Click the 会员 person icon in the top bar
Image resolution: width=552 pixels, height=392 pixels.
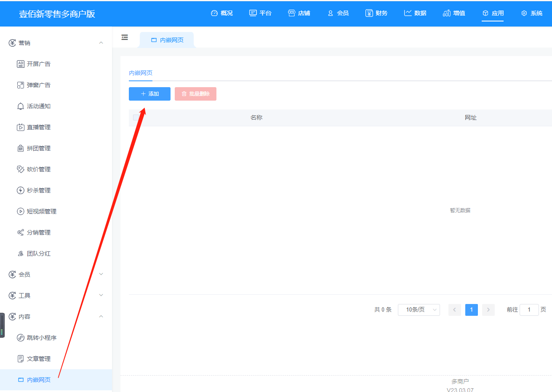coord(331,13)
